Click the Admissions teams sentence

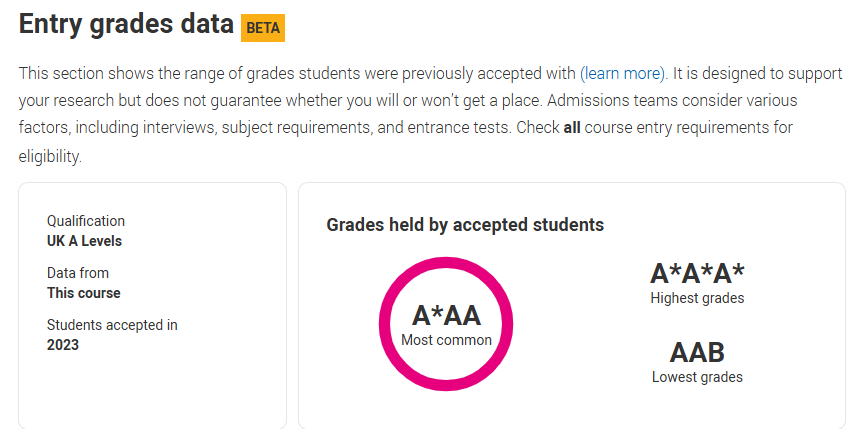click(407, 114)
